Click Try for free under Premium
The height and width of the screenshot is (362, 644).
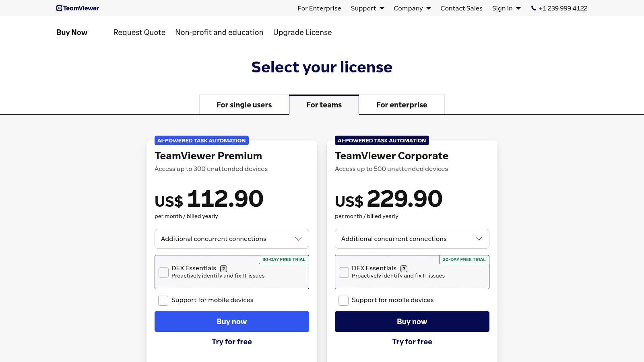point(231,341)
